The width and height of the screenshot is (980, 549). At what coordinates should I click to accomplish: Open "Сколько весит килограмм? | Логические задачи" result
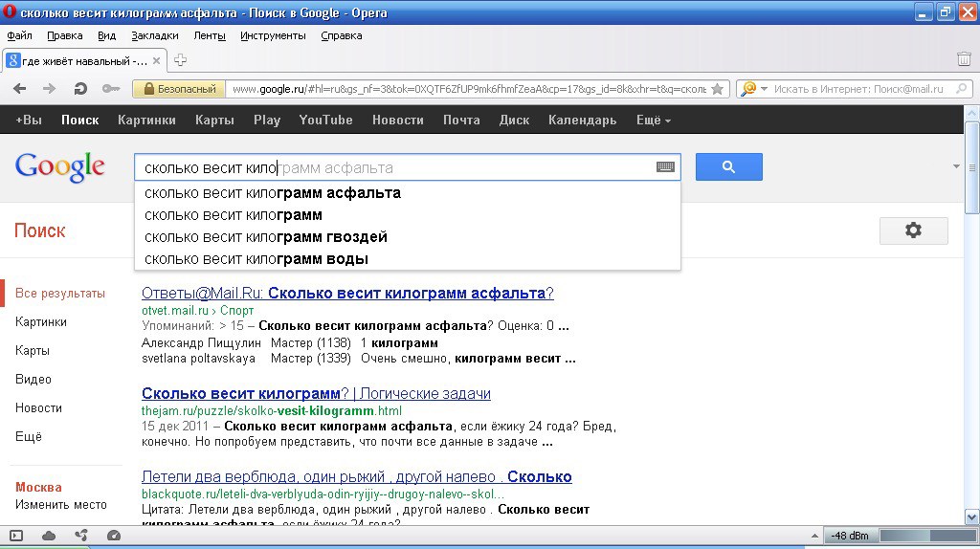pos(316,393)
